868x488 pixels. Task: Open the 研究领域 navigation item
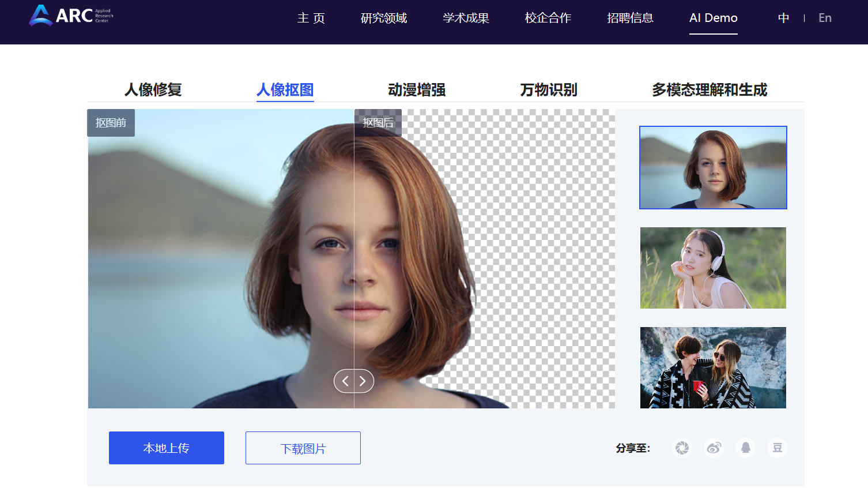(x=384, y=18)
